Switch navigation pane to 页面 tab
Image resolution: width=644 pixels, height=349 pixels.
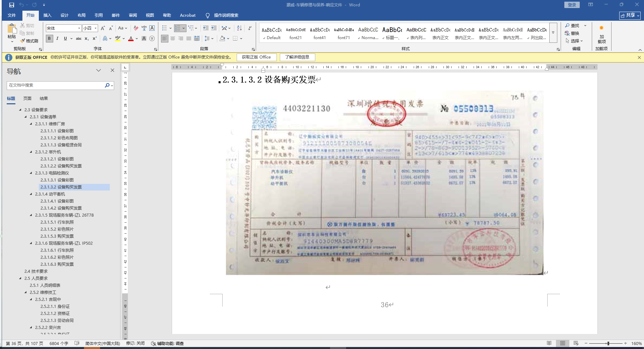tap(27, 99)
